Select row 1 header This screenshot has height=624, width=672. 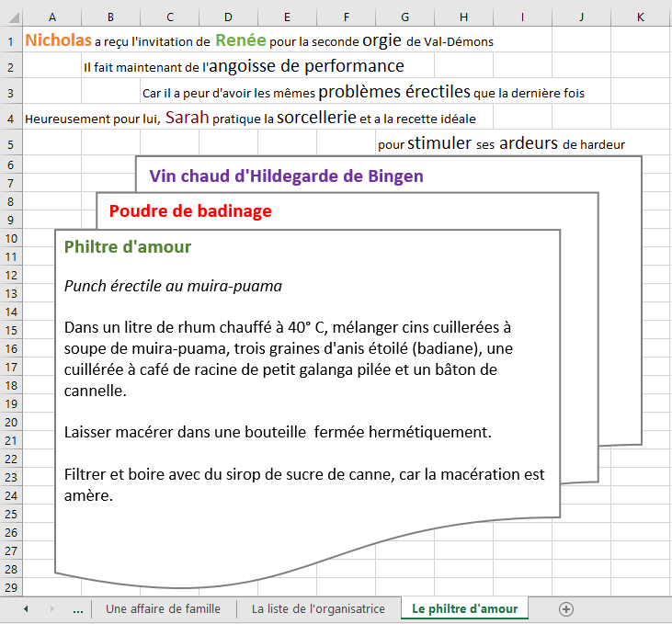10,41
